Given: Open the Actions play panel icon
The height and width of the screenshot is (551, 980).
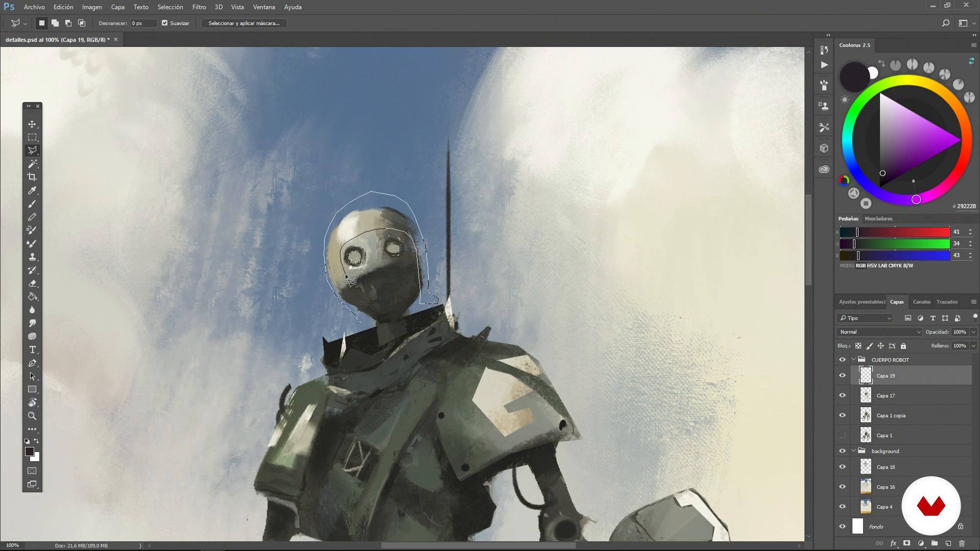Looking at the screenshot, I should (x=824, y=65).
